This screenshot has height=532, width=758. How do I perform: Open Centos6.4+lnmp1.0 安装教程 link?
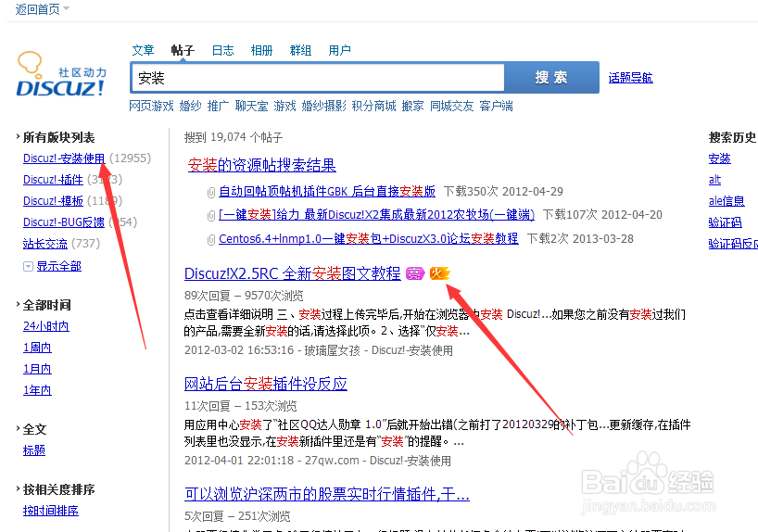click(369, 238)
